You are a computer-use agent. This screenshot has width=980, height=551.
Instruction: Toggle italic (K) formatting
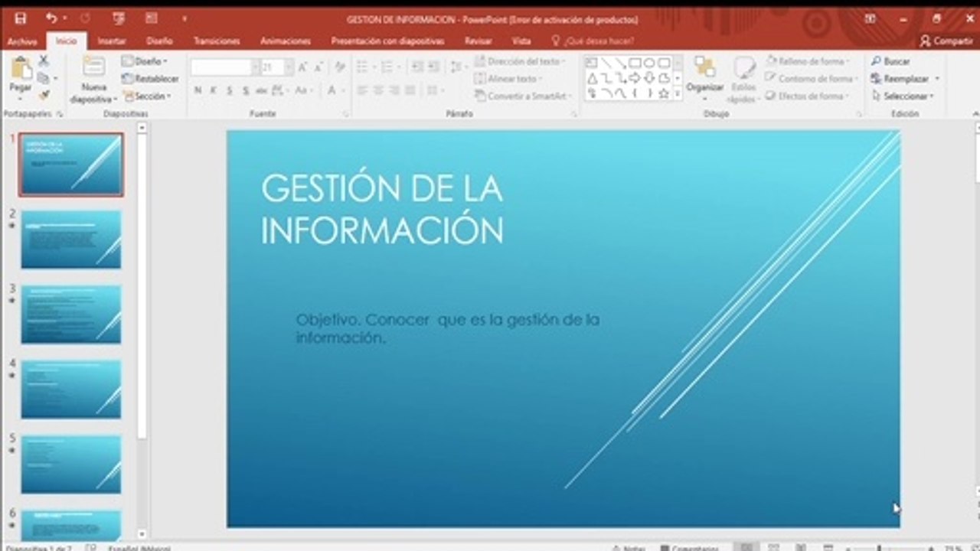214,90
